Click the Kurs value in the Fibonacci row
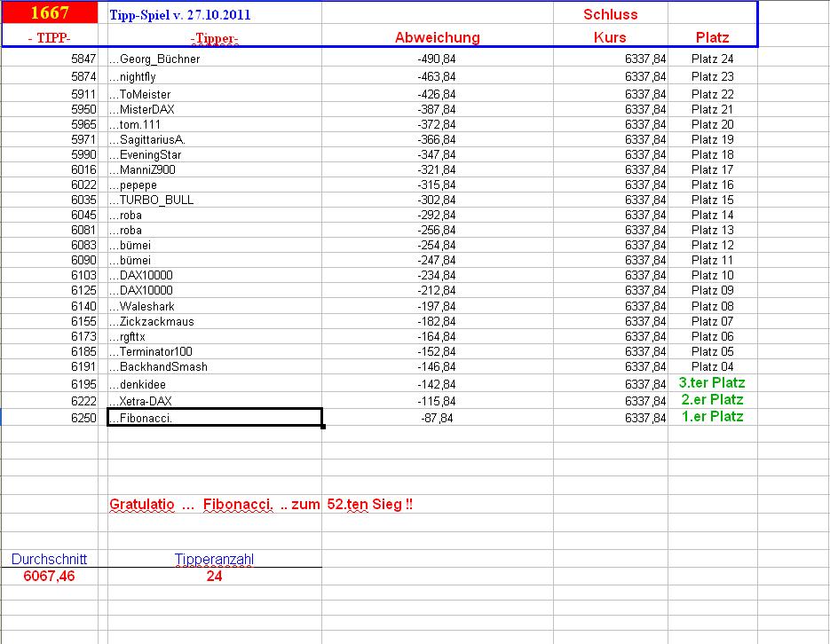 point(611,418)
